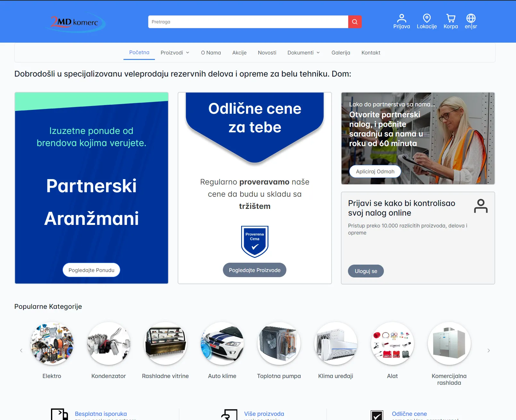Click the Odlične cene za tebe banner
The width and height of the screenshot is (516, 420).
255,118
